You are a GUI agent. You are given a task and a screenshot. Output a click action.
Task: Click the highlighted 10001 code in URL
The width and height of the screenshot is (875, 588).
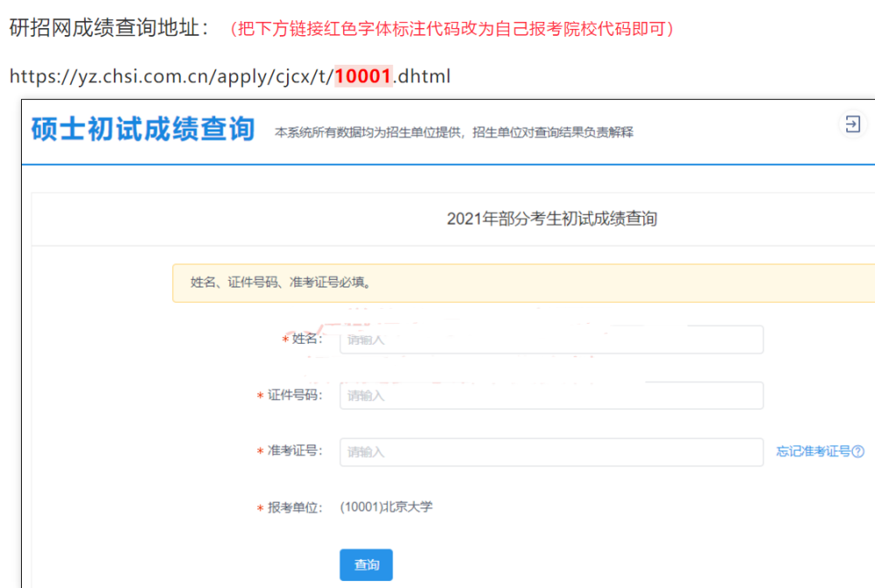tap(362, 76)
